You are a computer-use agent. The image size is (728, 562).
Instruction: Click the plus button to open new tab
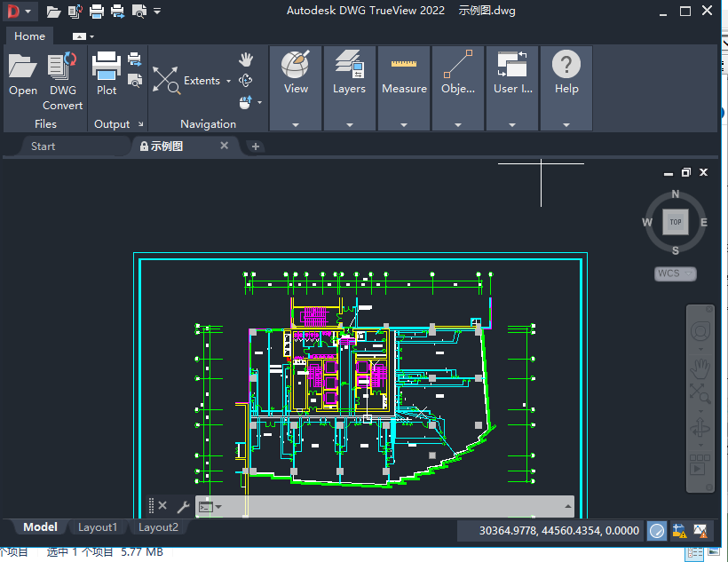[256, 146]
